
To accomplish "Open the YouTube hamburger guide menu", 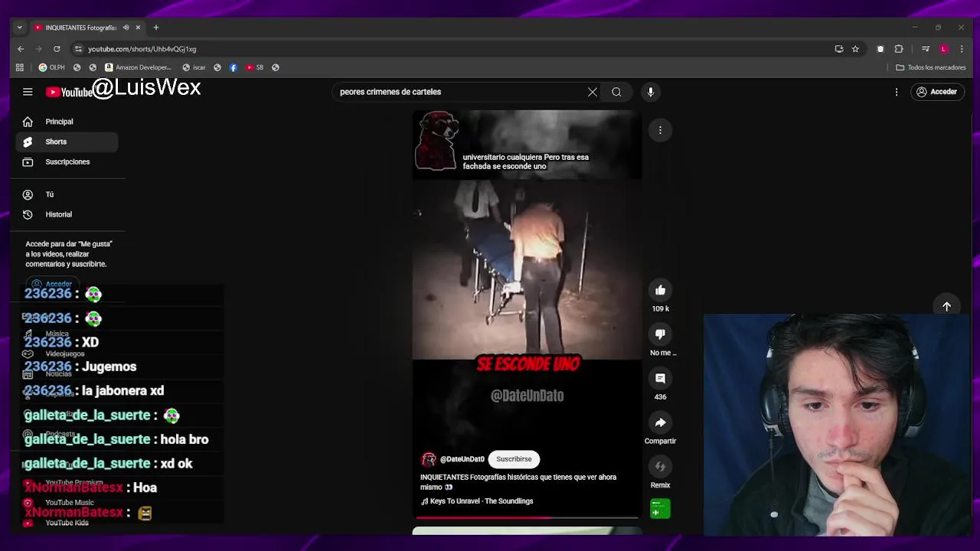I will 28,92.
